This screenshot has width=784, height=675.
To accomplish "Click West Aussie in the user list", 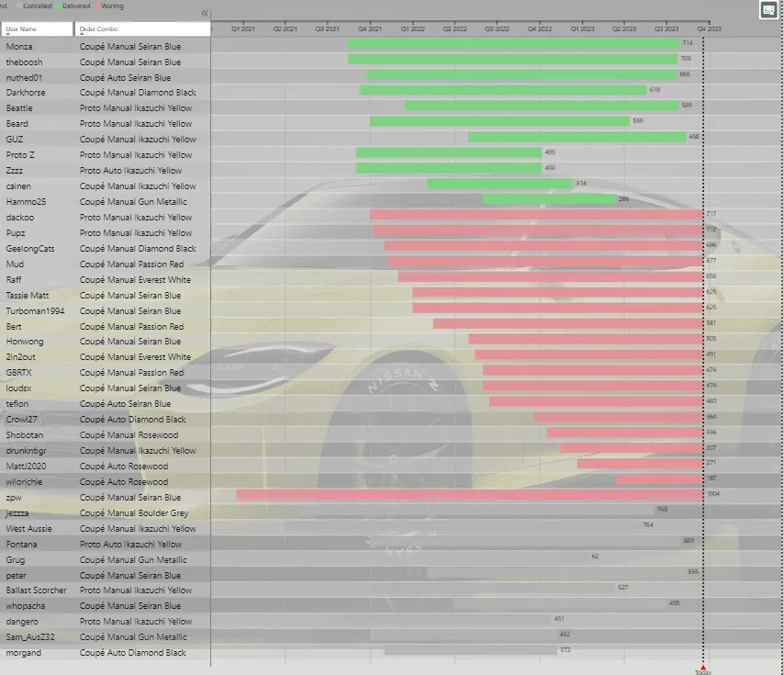I will (x=28, y=528).
